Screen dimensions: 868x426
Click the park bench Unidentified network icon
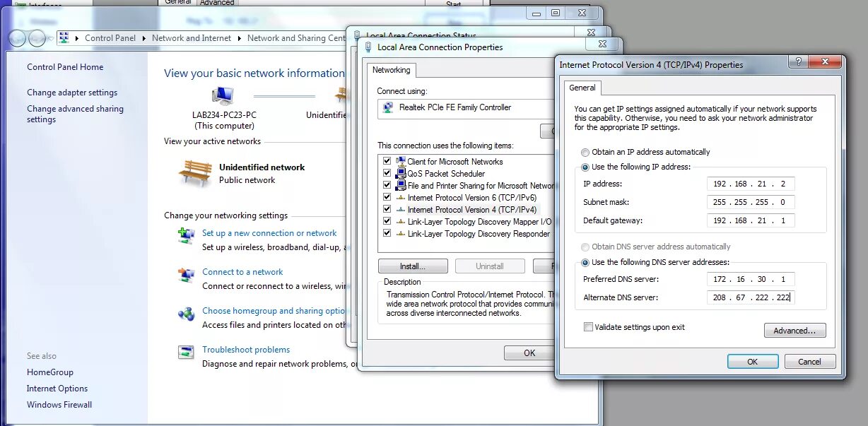click(x=195, y=173)
